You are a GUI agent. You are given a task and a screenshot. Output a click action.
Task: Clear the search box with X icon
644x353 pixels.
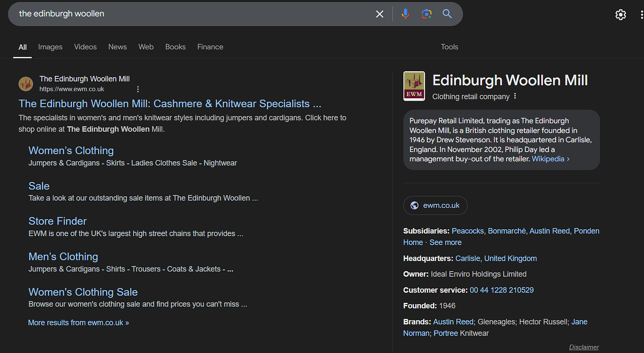click(379, 14)
